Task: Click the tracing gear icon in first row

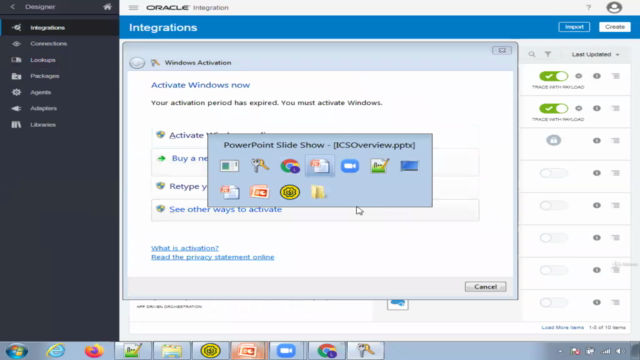Action: click(578, 76)
